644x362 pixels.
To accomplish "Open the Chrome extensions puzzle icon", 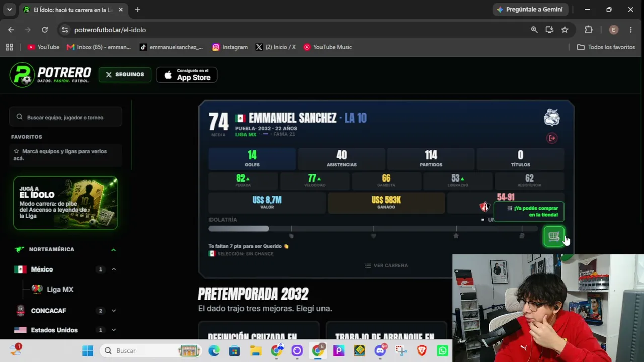I will click(589, 30).
